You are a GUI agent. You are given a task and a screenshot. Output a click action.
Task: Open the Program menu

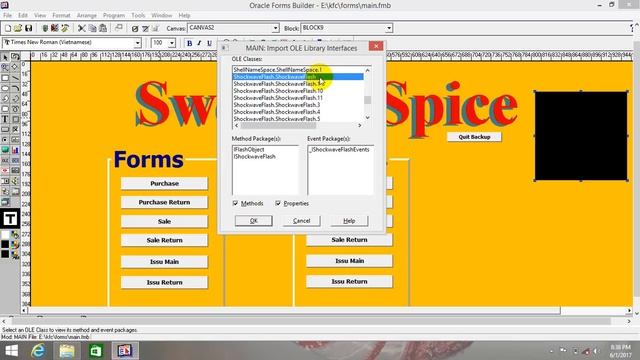click(114, 16)
